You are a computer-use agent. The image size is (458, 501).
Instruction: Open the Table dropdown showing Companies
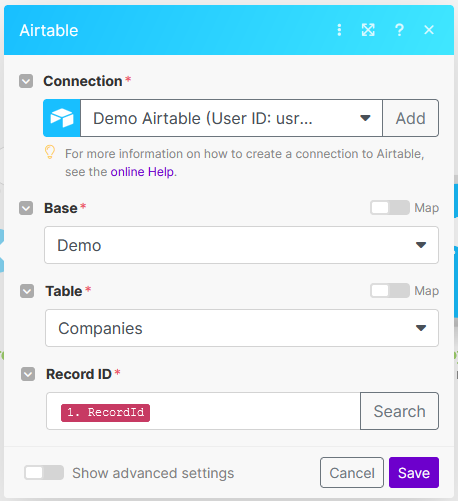click(x=242, y=328)
